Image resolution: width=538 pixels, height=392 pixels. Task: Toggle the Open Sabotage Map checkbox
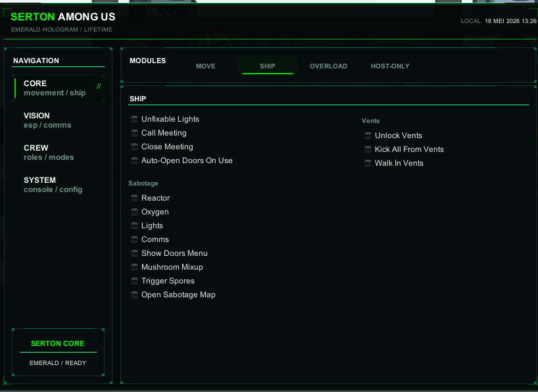[134, 295]
